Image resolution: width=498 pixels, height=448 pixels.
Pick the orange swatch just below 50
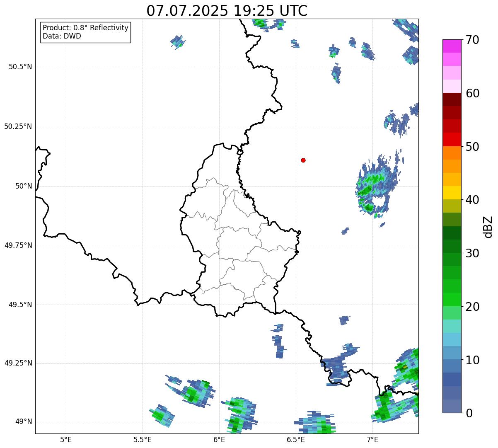click(x=452, y=153)
